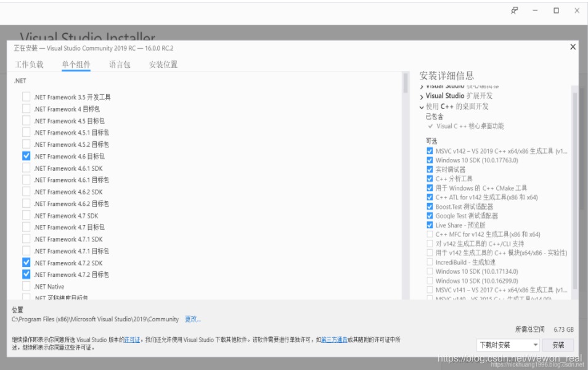The image size is (588, 370).
Task: Enable 对 v142 生成工具的 C++/CLI 支持
Action: coord(430,244)
